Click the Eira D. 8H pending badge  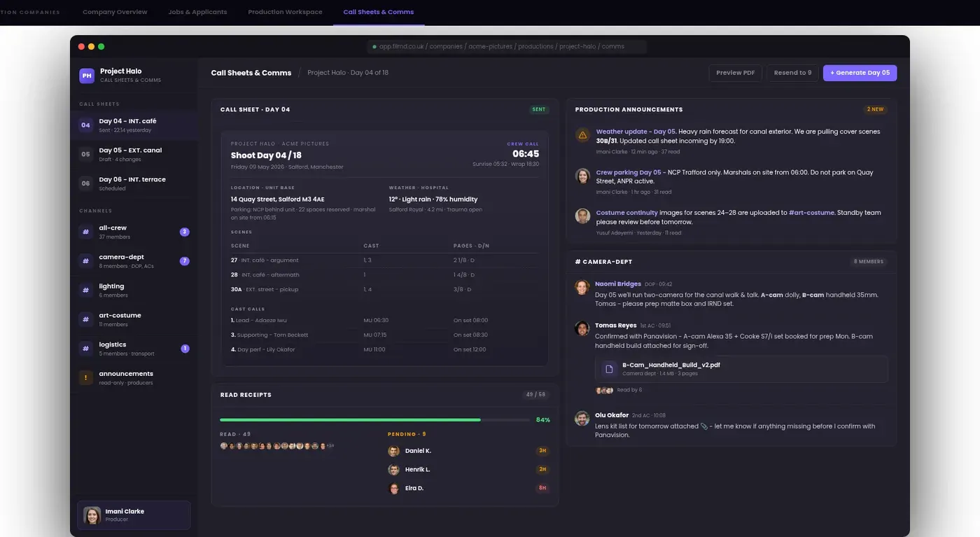542,488
